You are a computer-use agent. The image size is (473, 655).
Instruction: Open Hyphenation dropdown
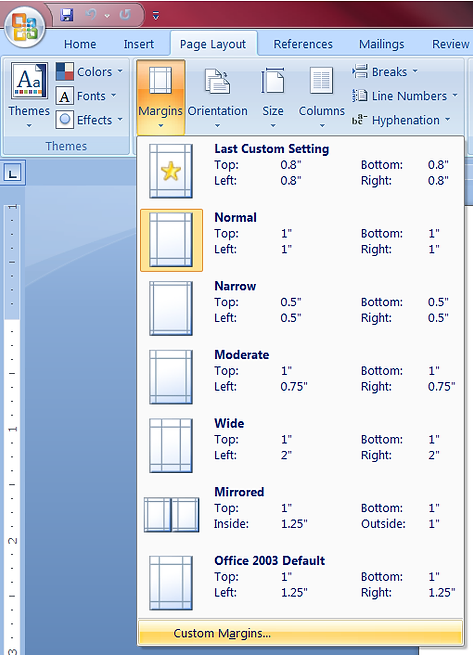pyautogui.click(x=401, y=120)
